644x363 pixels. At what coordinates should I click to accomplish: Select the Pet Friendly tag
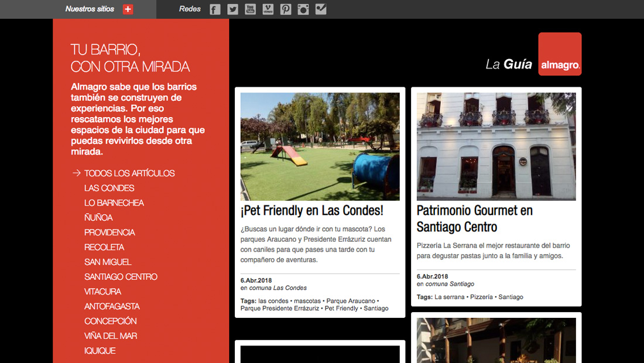tap(341, 309)
